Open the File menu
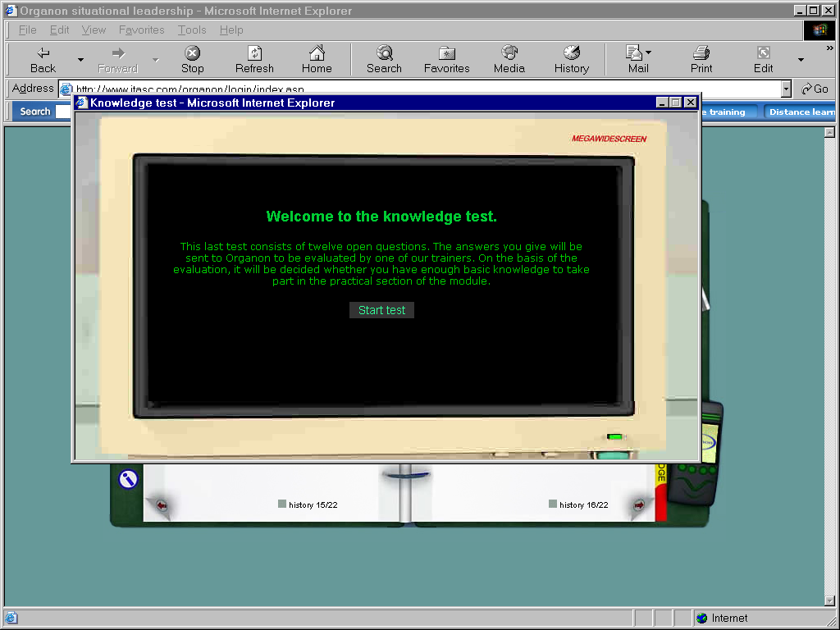The width and height of the screenshot is (840, 630). pos(27,30)
